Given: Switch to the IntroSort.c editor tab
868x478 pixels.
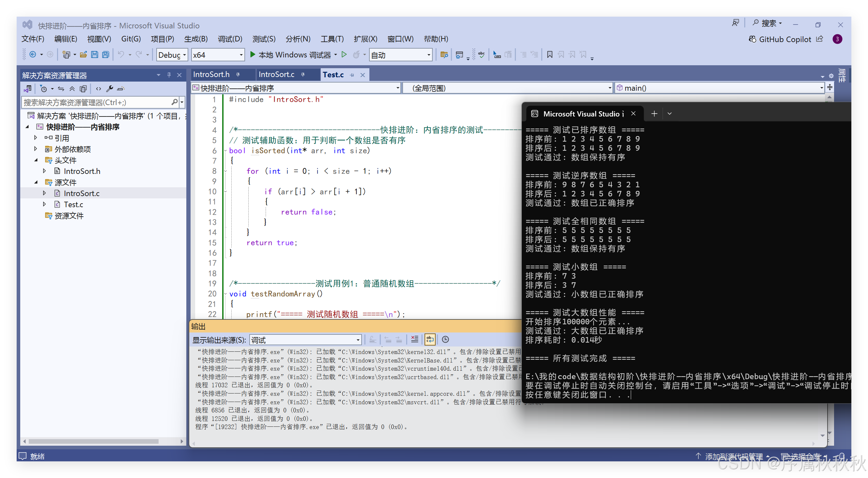Looking at the screenshot, I should click(276, 75).
